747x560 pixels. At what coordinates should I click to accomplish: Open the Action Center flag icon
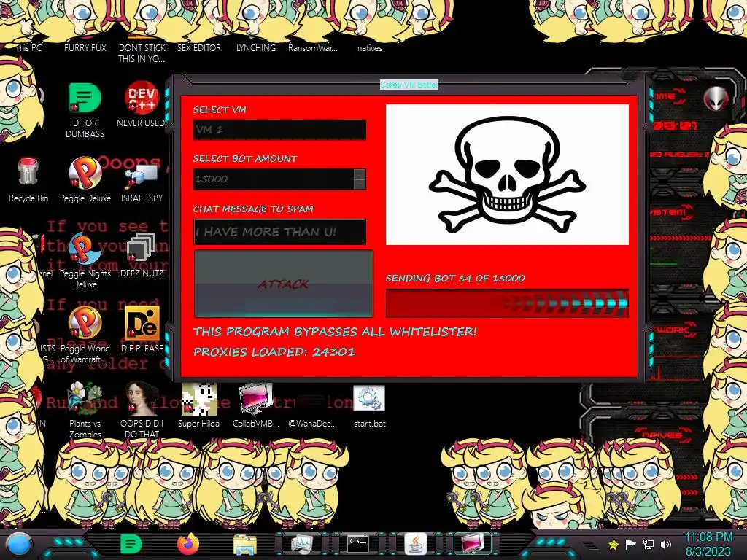[631, 544]
